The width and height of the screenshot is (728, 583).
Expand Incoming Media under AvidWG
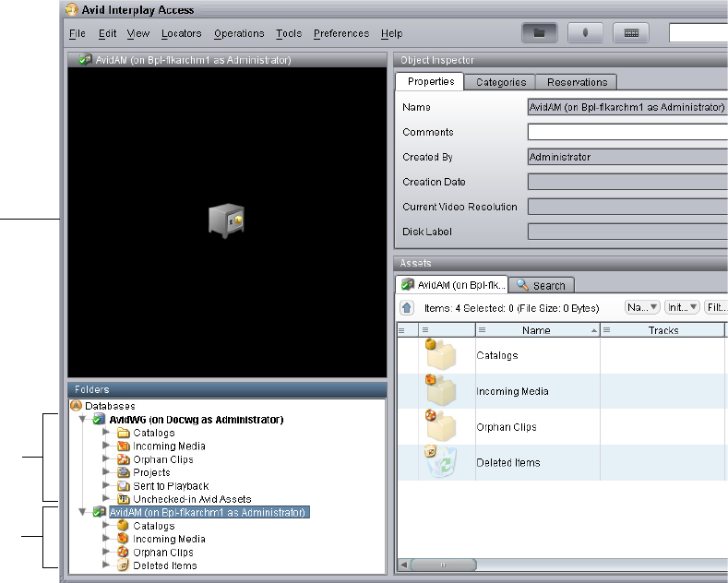point(106,446)
